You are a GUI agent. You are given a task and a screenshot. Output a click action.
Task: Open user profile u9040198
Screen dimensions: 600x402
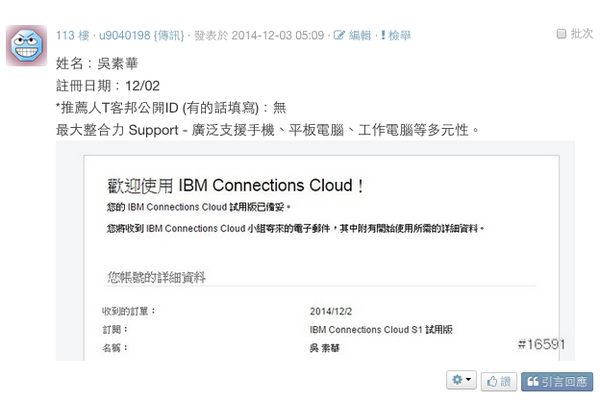point(122,35)
